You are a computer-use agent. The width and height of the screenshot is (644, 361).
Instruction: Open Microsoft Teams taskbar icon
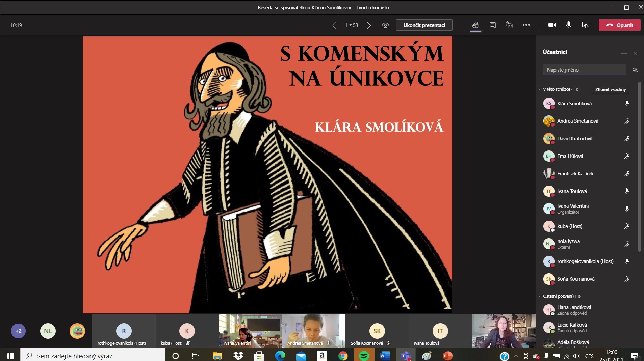click(x=405, y=356)
